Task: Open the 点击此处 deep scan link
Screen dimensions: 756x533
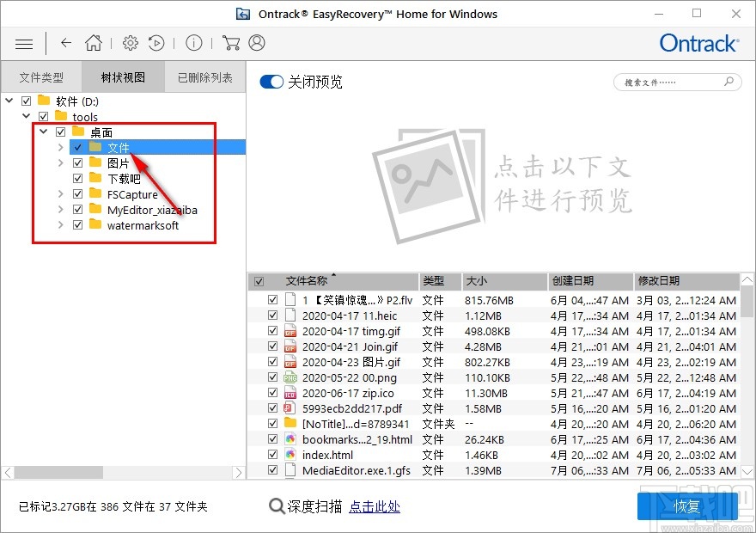Action: [375, 507]
